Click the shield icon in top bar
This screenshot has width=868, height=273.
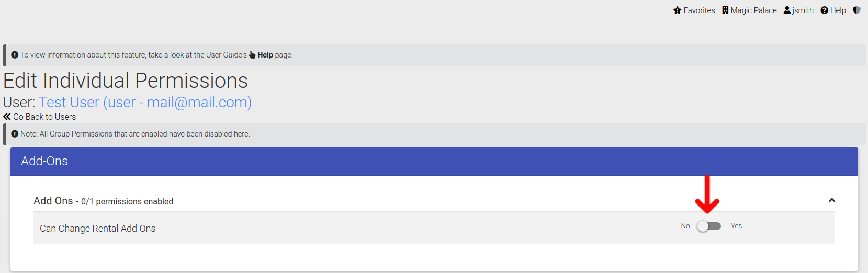(856, 10)
